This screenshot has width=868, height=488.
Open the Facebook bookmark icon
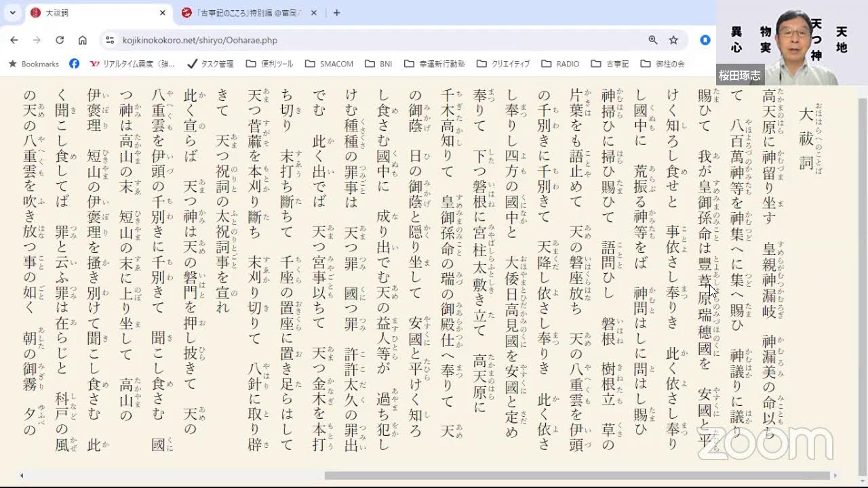(75, 64)
